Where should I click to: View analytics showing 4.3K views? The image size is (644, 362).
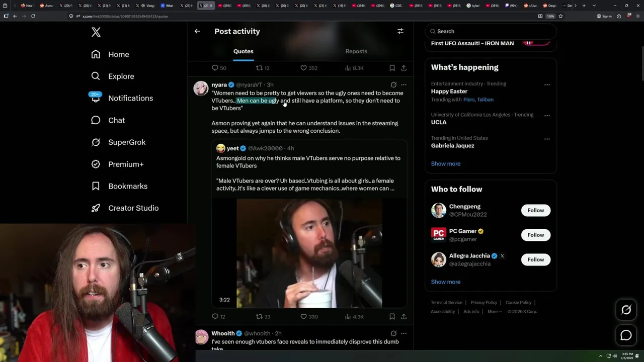(354, 317)
